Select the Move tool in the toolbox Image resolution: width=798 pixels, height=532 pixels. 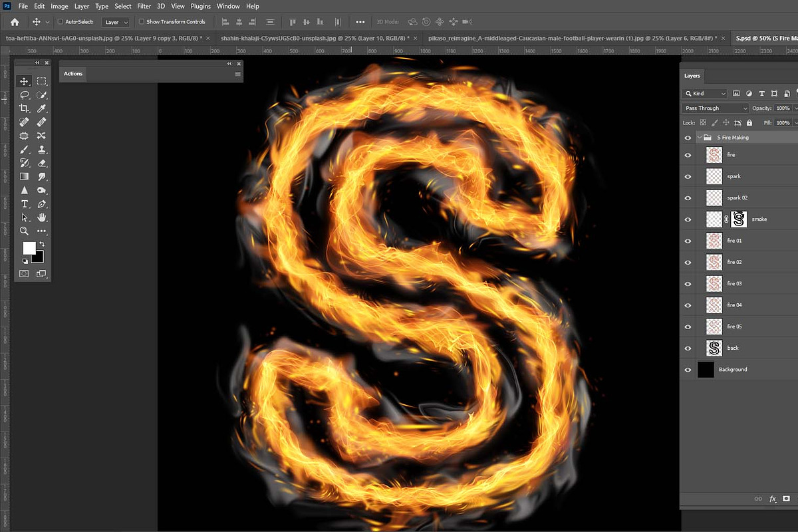coord(24,81)
